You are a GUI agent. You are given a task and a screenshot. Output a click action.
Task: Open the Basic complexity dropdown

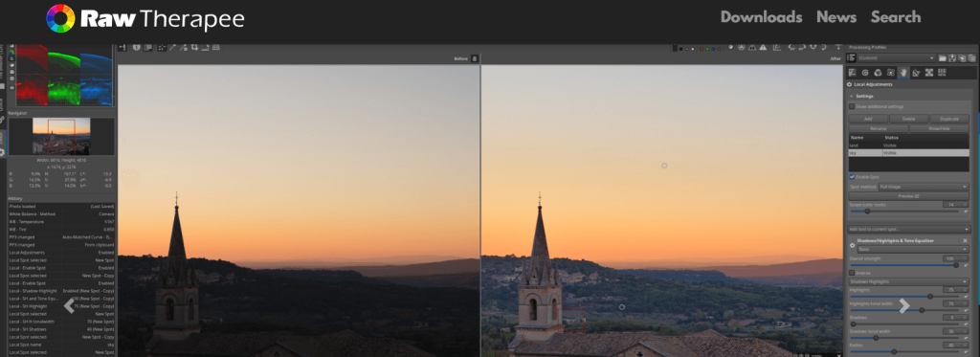tap(913, 249)
